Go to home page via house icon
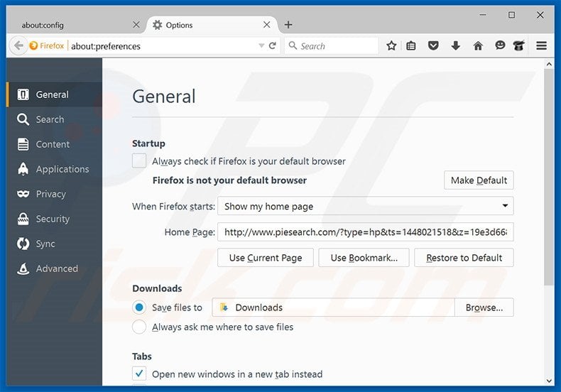The image size is (561, 392). click(x=478, y=45)
